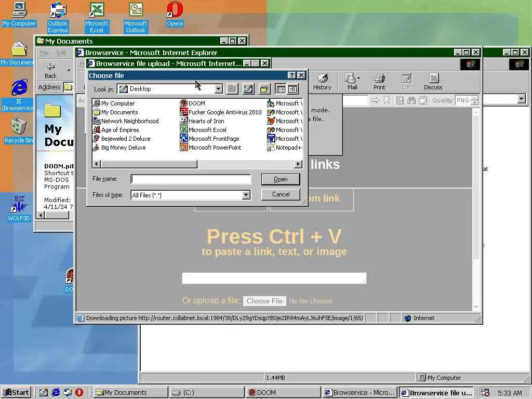The width and height of the screenshot is (532, 399).
Task: Click right arrow of file list scrollbar
Action: [x=298, y=164]
